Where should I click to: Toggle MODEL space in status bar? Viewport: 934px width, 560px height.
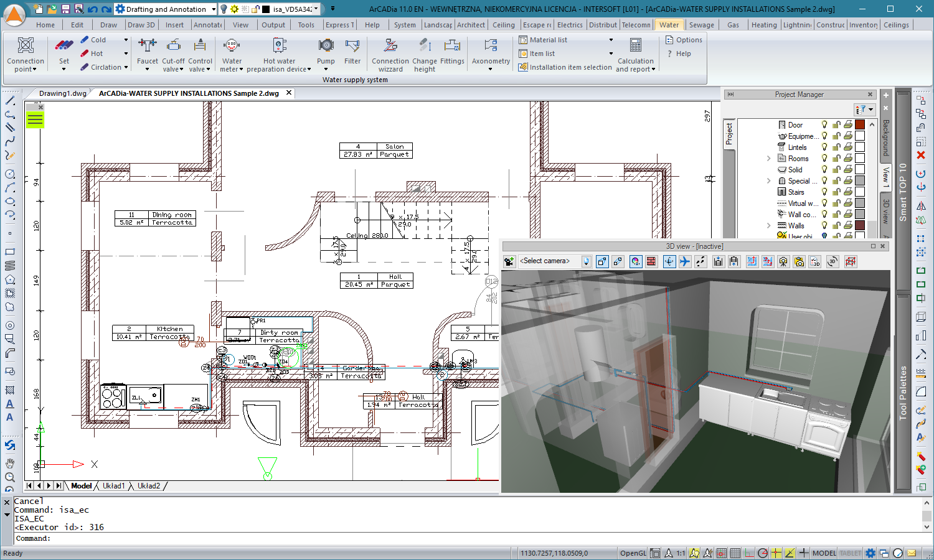pos(824,553)
